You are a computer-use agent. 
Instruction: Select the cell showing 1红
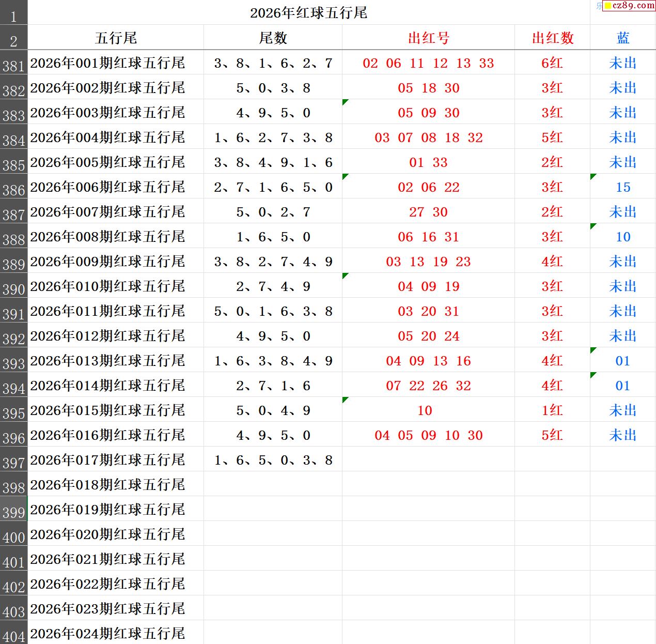click(552, 410)
